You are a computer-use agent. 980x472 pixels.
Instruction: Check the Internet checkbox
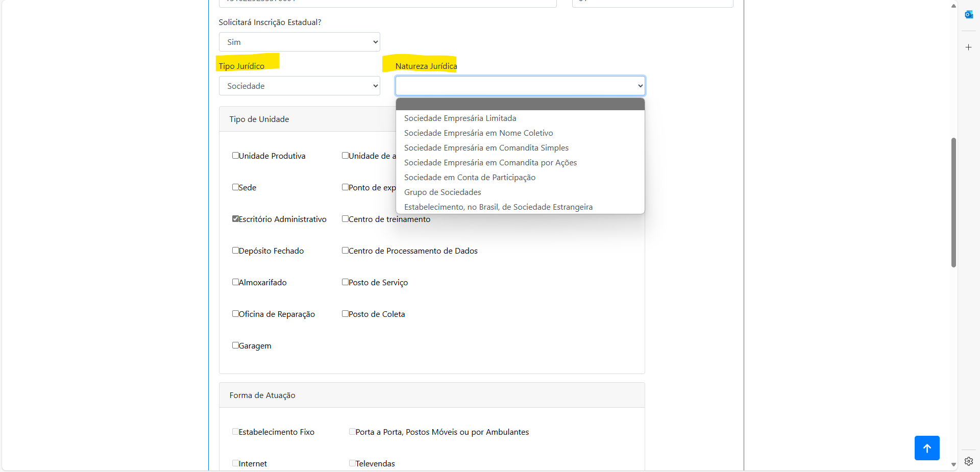[235, 463]
